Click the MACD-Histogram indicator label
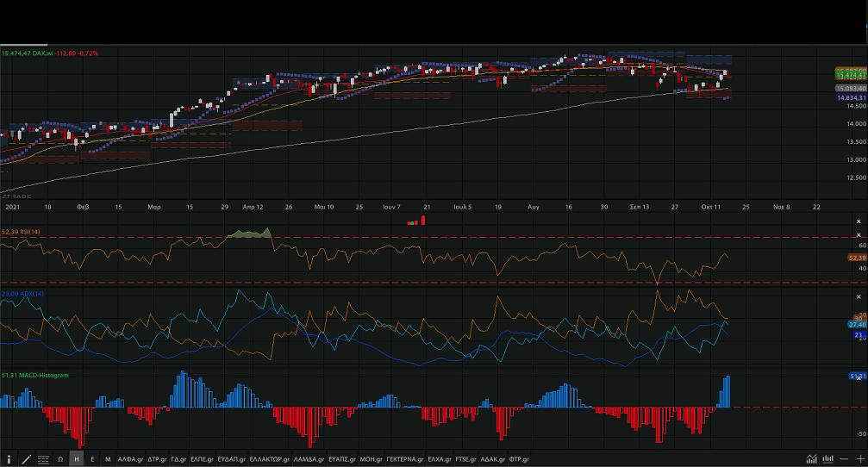 (x=35, y=376)
